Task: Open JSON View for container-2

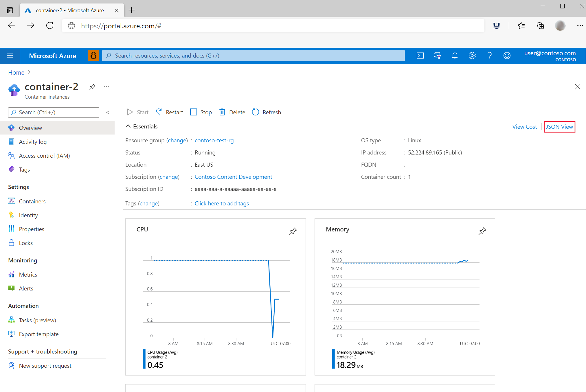Action: coord(559,126)
